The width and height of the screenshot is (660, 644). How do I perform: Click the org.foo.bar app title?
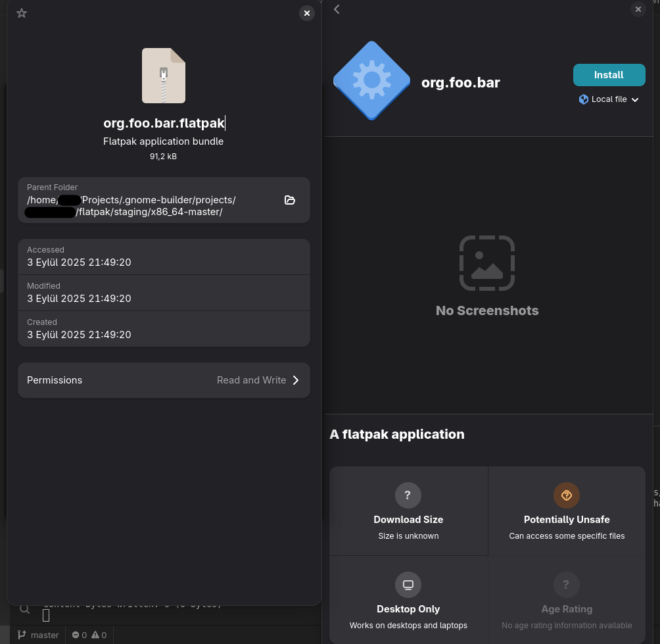460,82
